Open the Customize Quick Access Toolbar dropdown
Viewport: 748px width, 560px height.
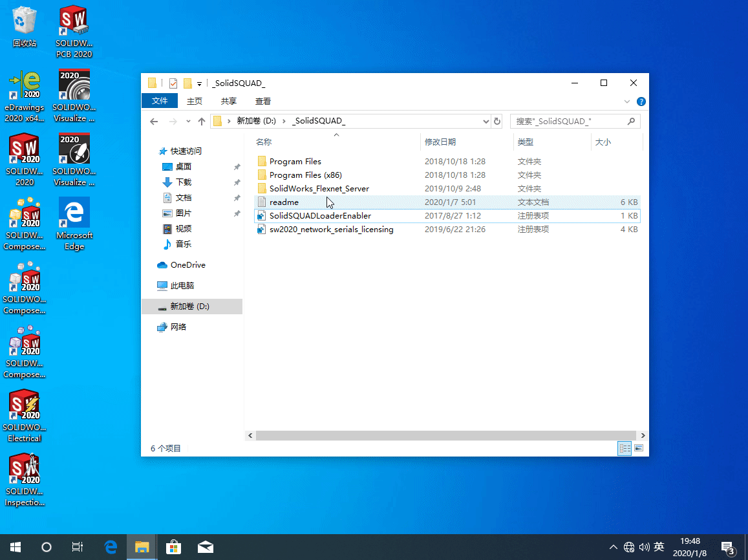199,84
